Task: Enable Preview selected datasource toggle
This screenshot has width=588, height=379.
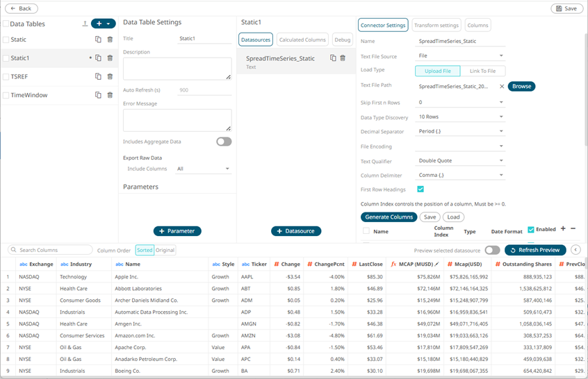Action: click(492, 250)
